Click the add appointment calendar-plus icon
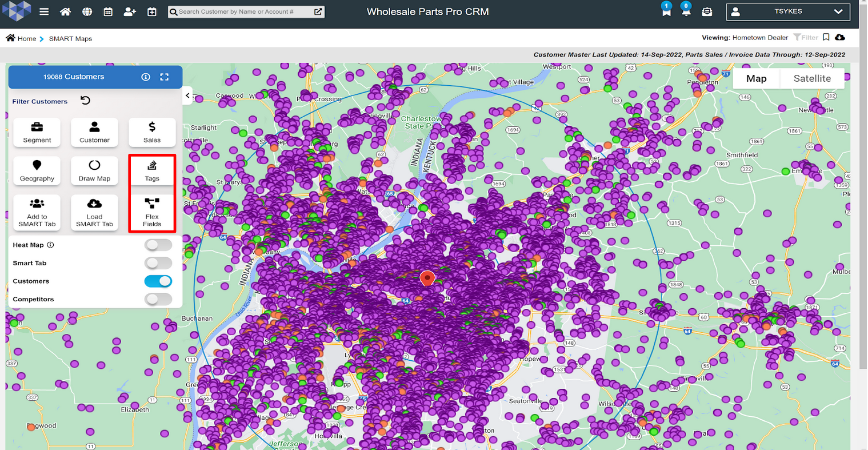The width and height of the screenshot is (868, 450). [x=152, y=11]
